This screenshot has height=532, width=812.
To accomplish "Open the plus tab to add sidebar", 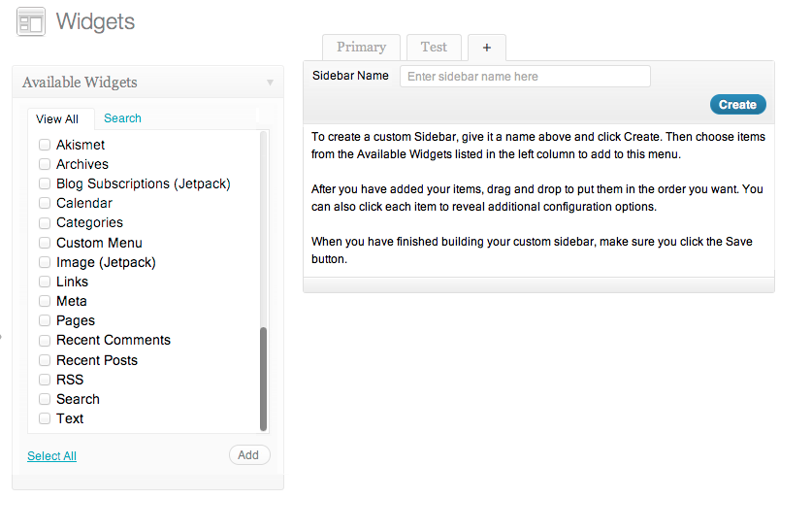I will coord(486,48).
